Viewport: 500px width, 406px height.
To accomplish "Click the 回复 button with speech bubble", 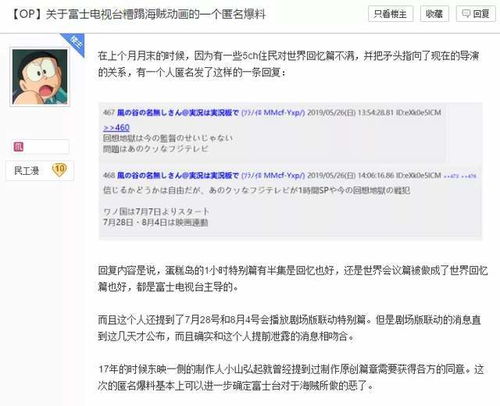I will pyautogui.click(x=476, y=14).
